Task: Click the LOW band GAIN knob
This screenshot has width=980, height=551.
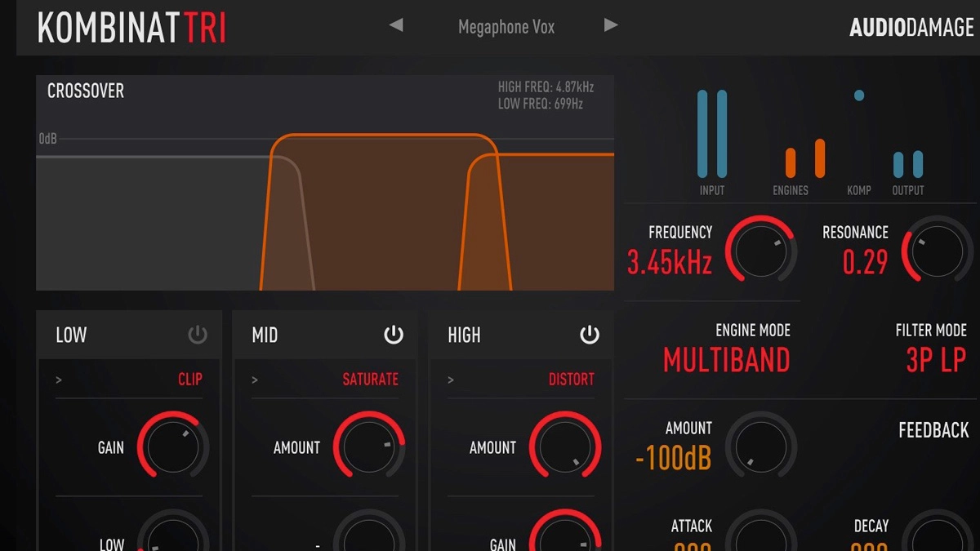Action: (173, 447)
